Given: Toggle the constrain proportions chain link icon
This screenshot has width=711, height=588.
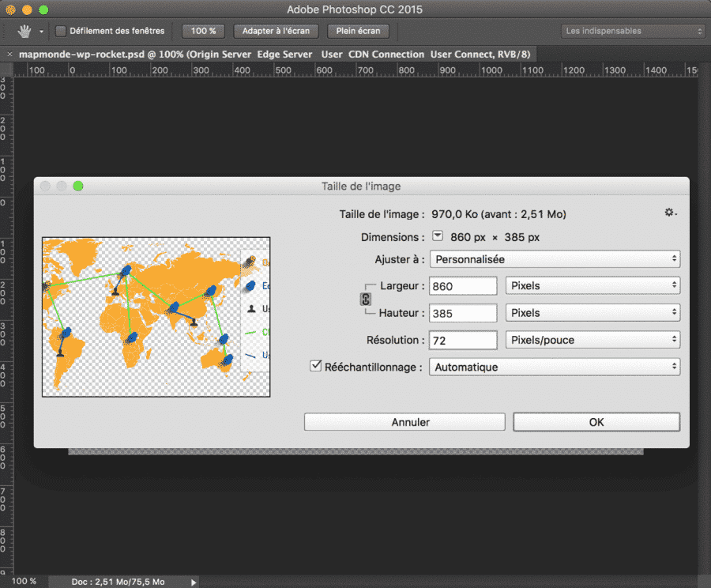Looking at the screenshot, I should (x=366, y=299).
